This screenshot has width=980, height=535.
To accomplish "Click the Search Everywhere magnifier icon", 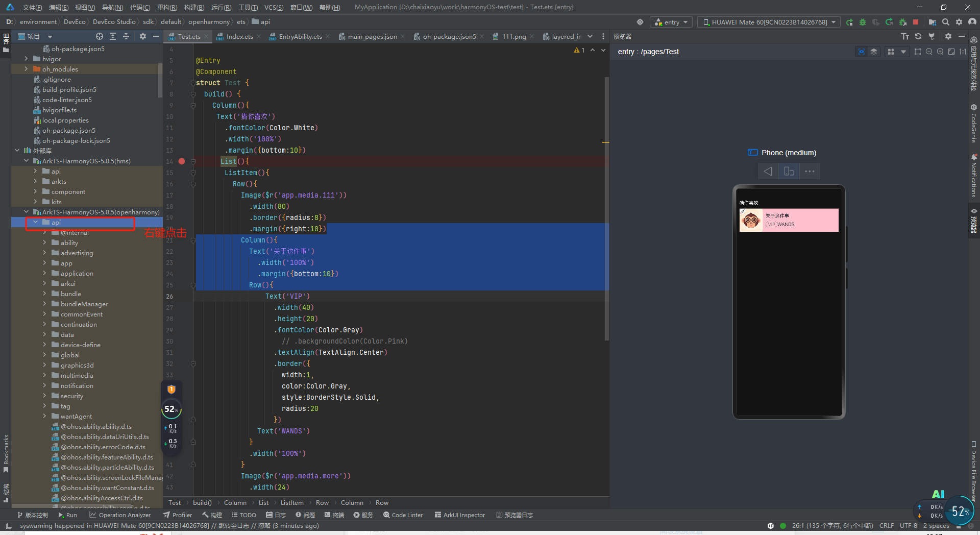I will coord(946,22).
